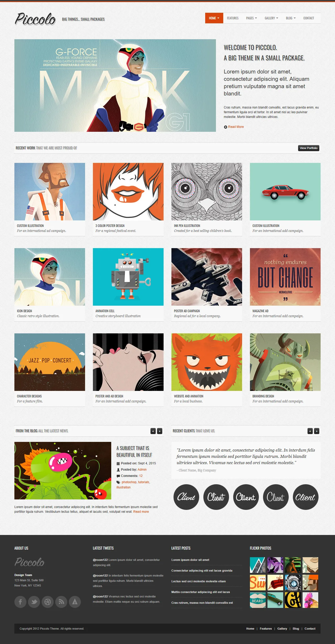Open the Facebook social icon in footer
The height and width of the screenshot is (644, 335).
click(x=20, y=602)
